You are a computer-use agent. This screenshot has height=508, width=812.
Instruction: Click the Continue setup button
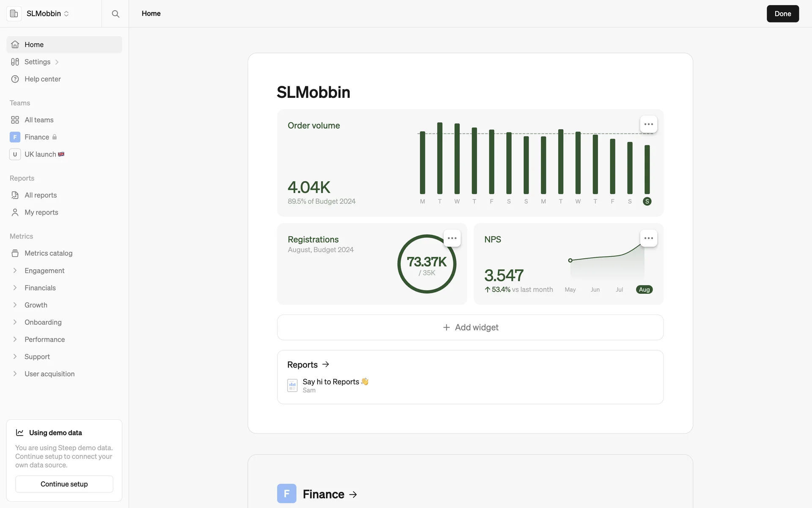(x=64, y=484)
